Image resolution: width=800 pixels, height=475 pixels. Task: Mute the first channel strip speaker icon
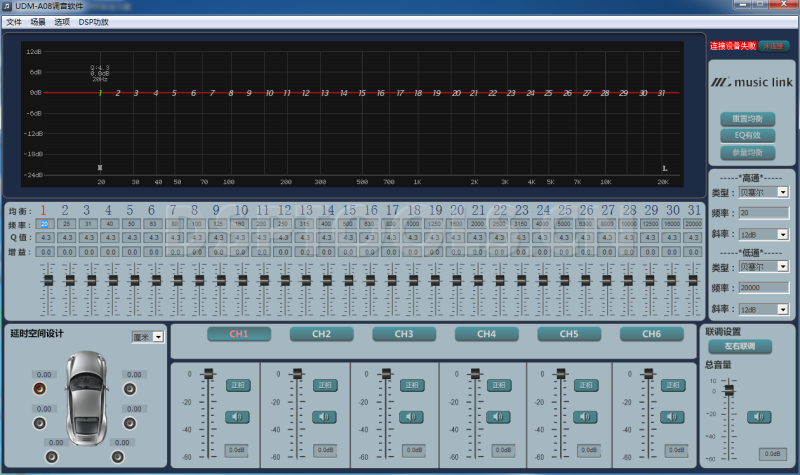tap(237, 417)
